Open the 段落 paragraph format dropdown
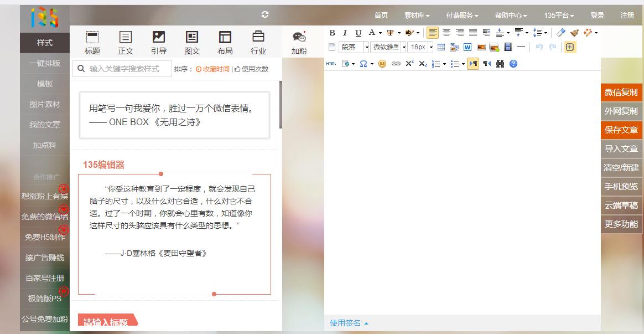Image resolution: width=644 pixels, height=334 pixels. 354,47
